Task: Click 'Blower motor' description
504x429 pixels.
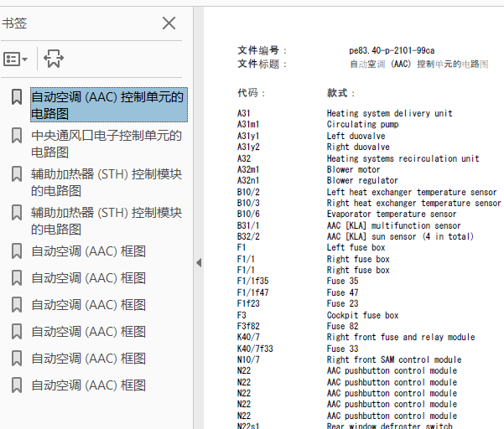Action: click(x=354, y=169)
